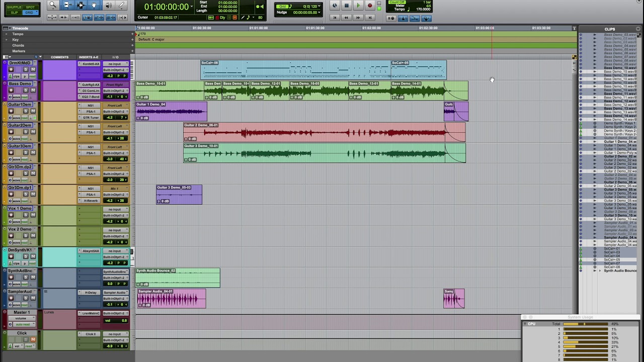The height and width of the screenshot is (362, 644).
Task: Open the GTR Tuner insert
Action: pos(91,117)
